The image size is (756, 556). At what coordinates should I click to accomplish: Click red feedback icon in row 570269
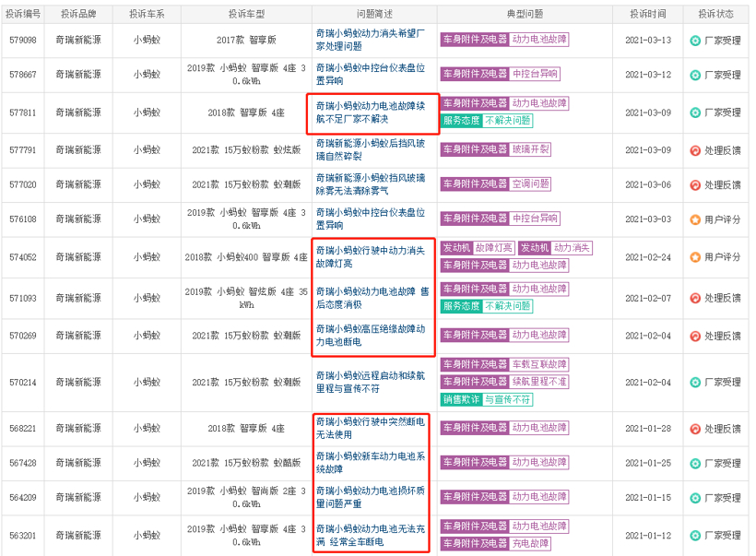click(x=695, y=337)
